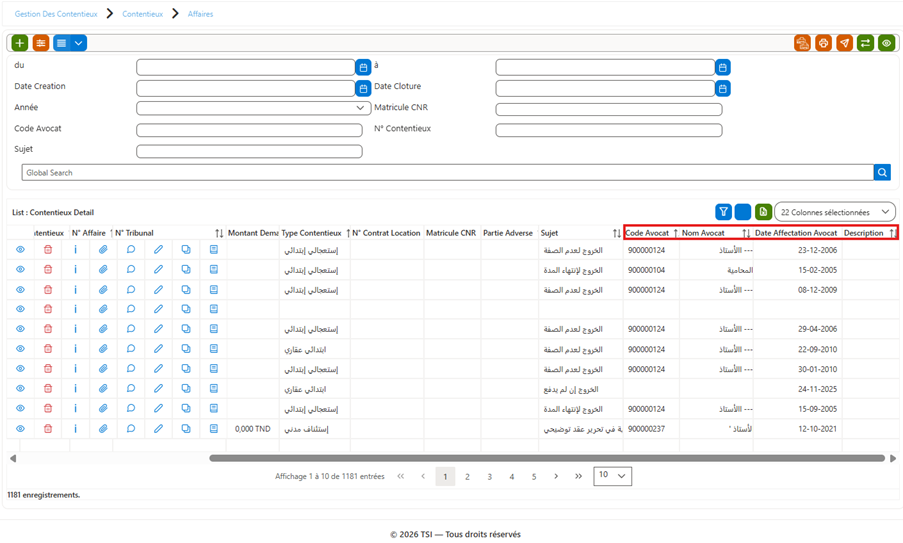Viewport: 903px width, 543px height.
Task: Click the green swap arrows icon
Action: point(865,43)
